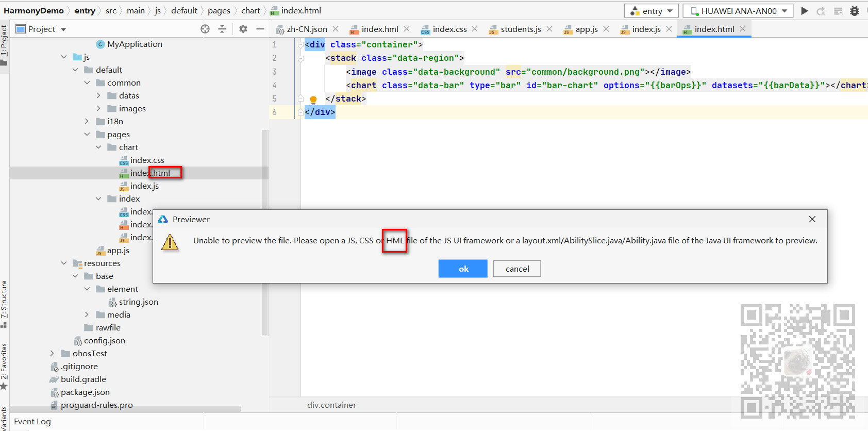Switch to the app.js tab
868x431 pixels.
[x=587, y=29]
